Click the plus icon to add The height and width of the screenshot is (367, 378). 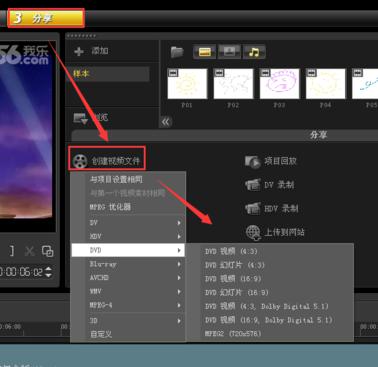tap(79, 51)
